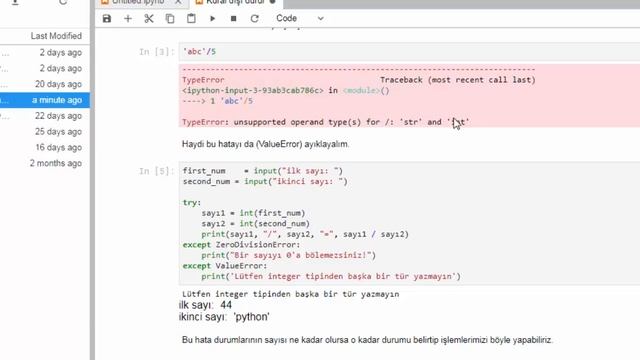Click the Traceback (most recent call last) text
Viewport: 640px width, 360px height.
pyautogui.click(x=458, y=80)
